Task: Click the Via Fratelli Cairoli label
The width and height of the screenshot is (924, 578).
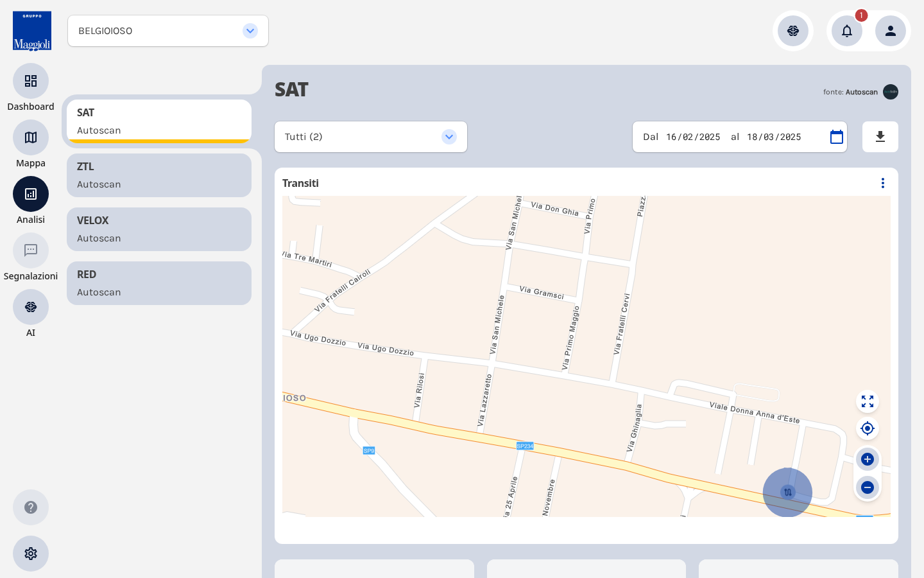Action: [x=343, y=291]
